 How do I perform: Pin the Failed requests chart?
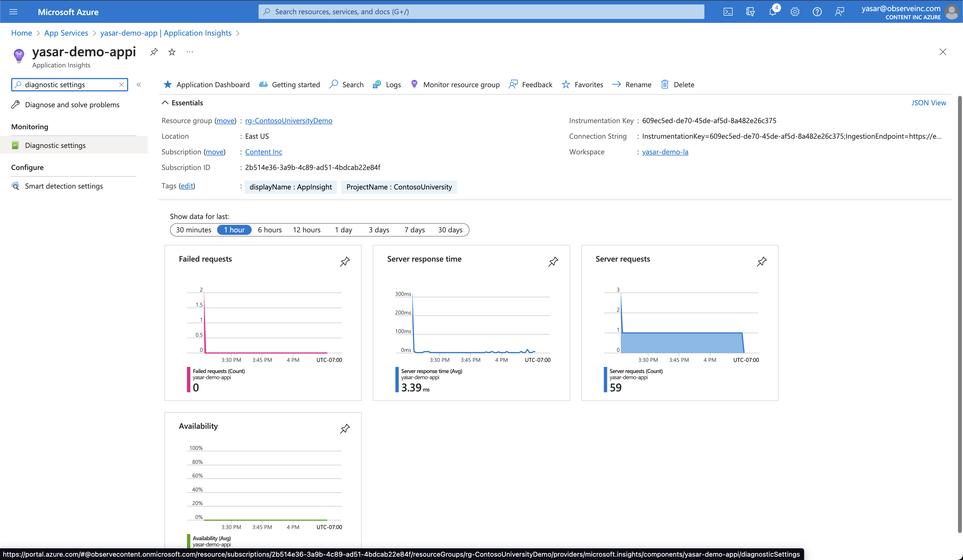[x=345, y=261]
